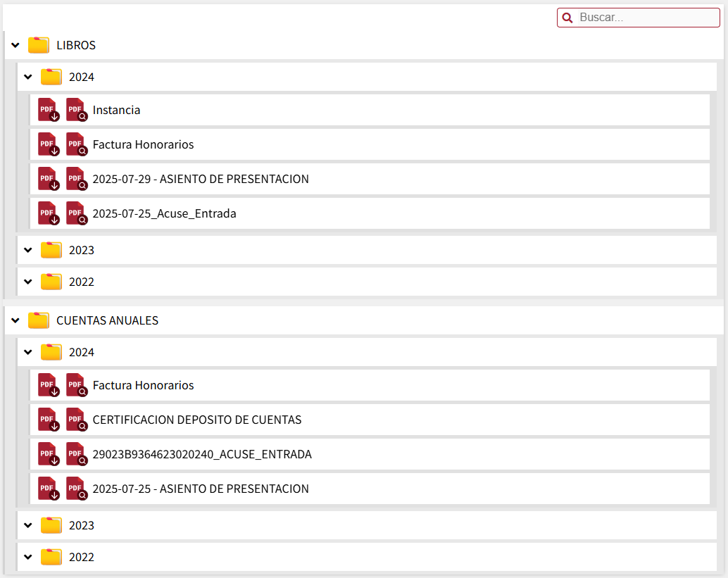Download the 2025-07-25 ASIENTO DE PRESENTACION PDF
728x578 pixels.
(48, 489)
